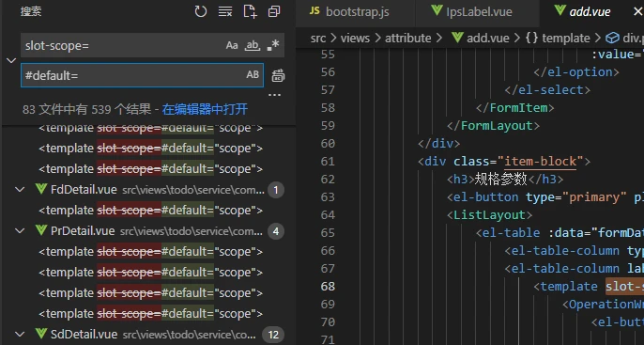Click result count badge 12 on SdDetail.vue

tap(273, 335)
